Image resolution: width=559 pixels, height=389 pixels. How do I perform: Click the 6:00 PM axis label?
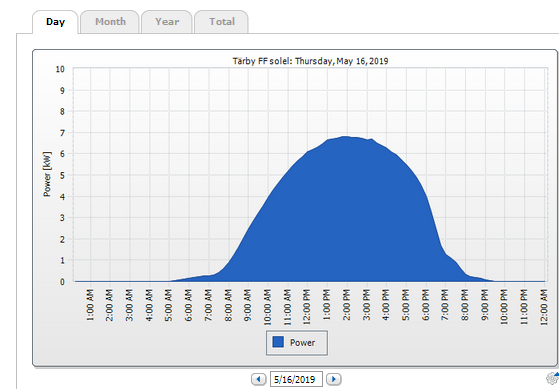[x=425, y=305]
